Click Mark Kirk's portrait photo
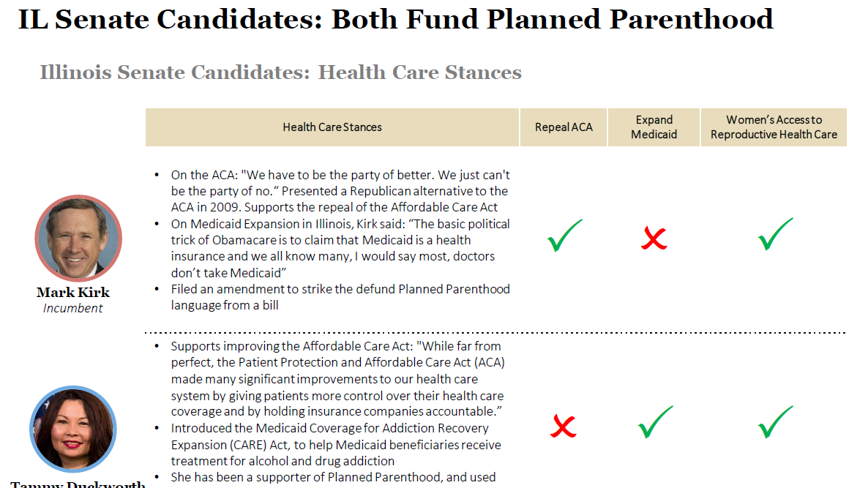Viewport: 868px width, 488px height. pyautogui.click(x=78, y=239)
